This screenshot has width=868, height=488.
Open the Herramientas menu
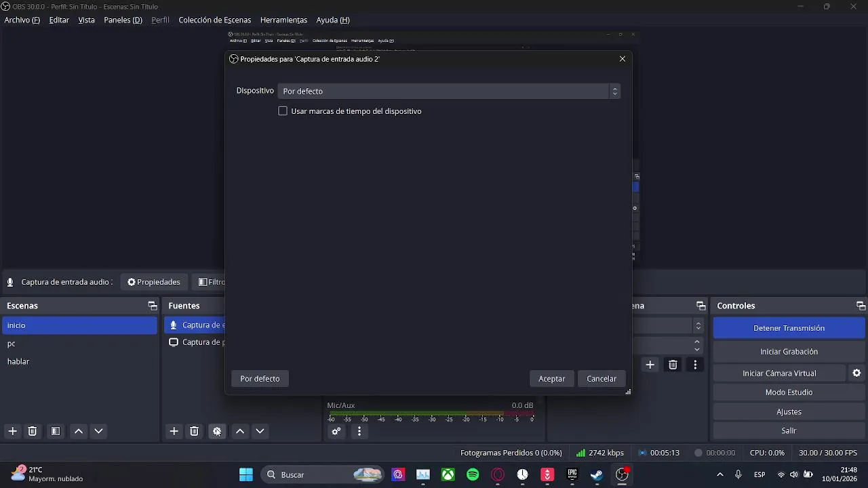pos(283,20)
